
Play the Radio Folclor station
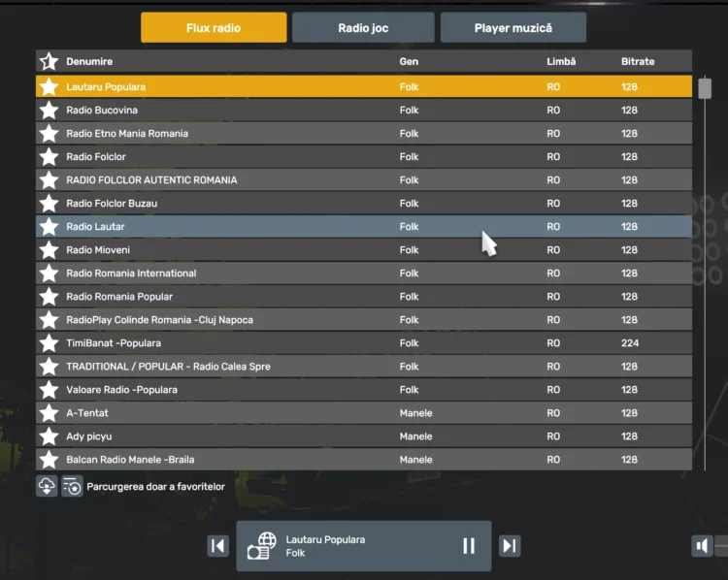tap(364, 156)
